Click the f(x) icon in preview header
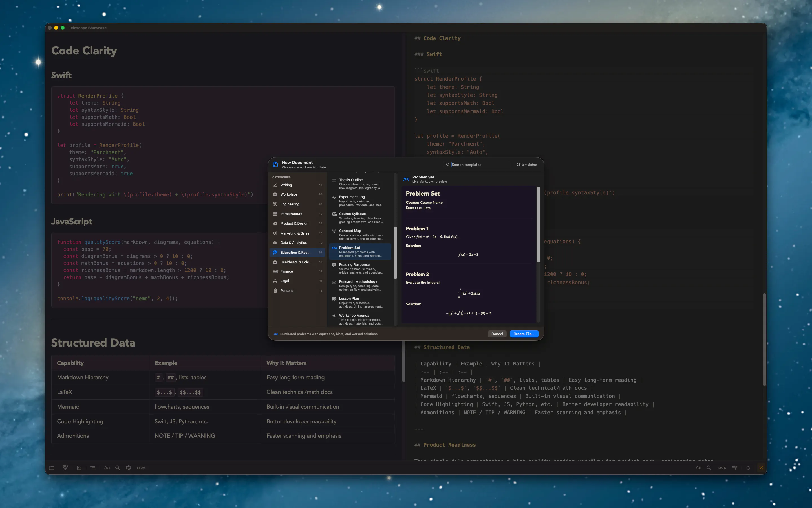This screenshot has width=812, height=508. pos(406,179)
